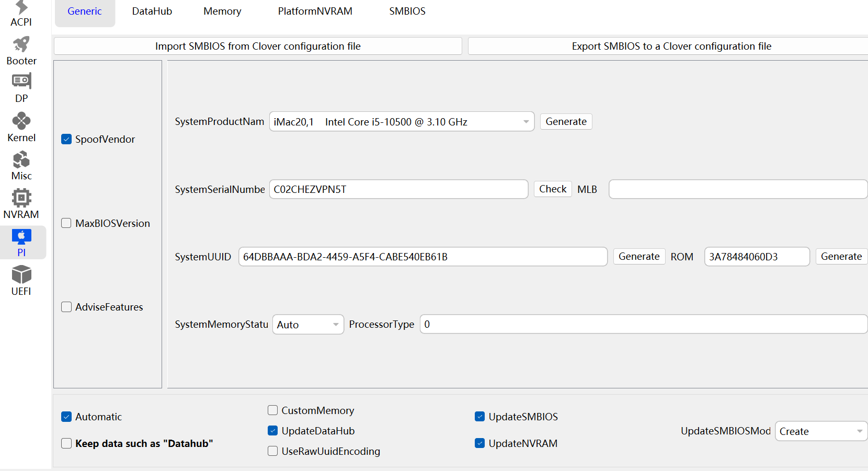
Task: Open the Misc section
Action: click(21, 166)
